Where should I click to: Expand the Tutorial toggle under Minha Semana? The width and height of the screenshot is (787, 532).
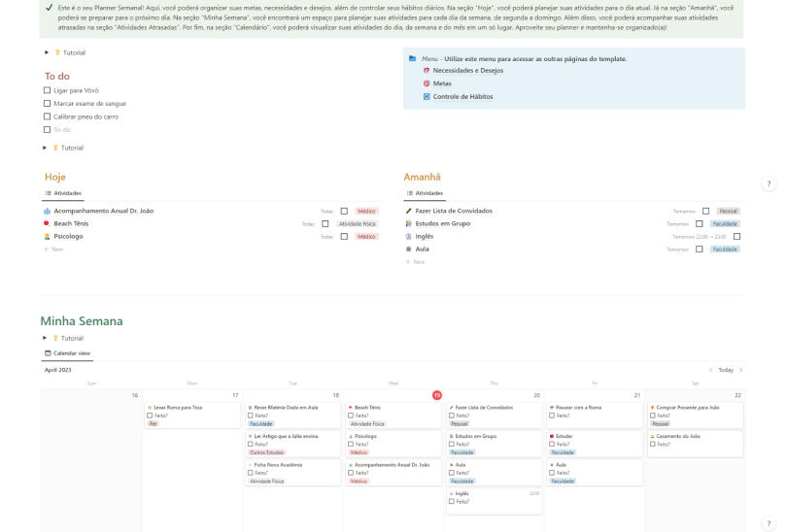(45, 338)
